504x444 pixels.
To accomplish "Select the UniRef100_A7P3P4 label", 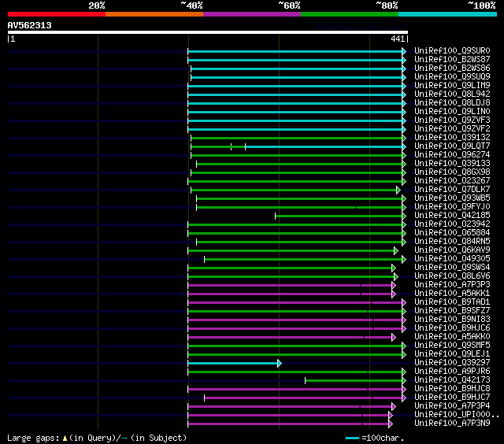I will point(452,406).
